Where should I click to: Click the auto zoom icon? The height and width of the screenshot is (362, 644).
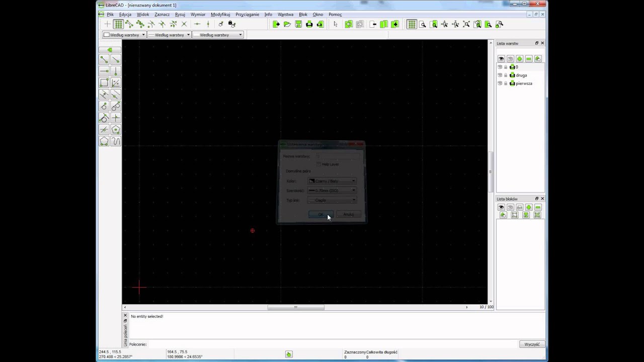pos(466,24)
